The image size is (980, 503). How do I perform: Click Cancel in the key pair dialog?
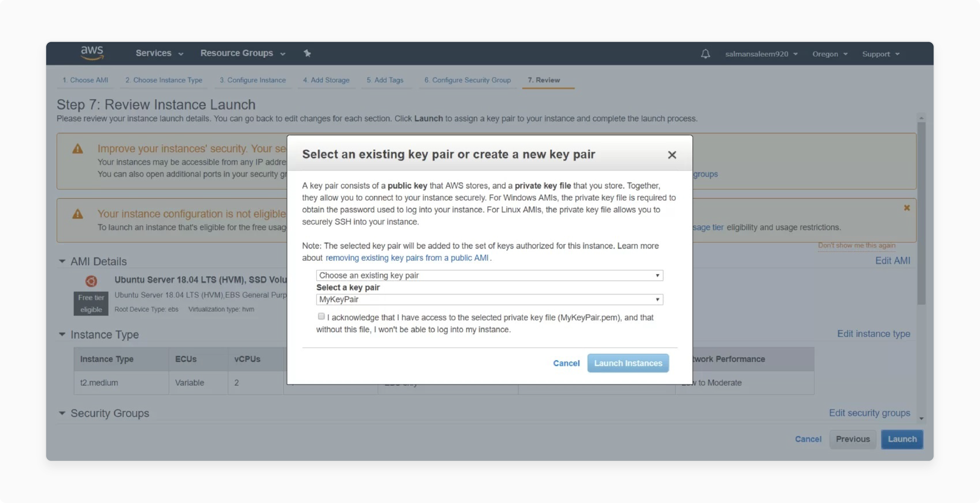[566, 363]
